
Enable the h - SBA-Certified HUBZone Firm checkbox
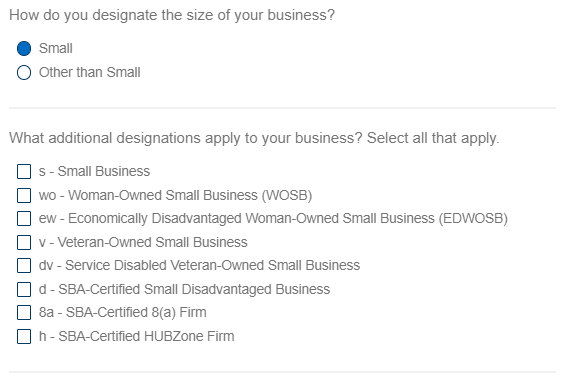(x=24, y=336)
